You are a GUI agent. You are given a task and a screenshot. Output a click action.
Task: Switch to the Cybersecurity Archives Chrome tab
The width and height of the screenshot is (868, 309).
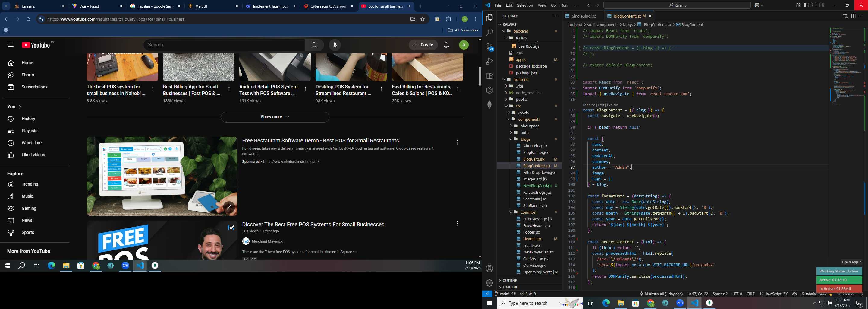328,6
